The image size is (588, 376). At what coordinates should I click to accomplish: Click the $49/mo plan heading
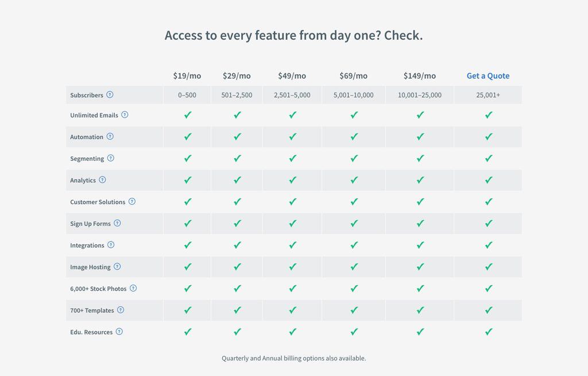[x=292, y=76]
